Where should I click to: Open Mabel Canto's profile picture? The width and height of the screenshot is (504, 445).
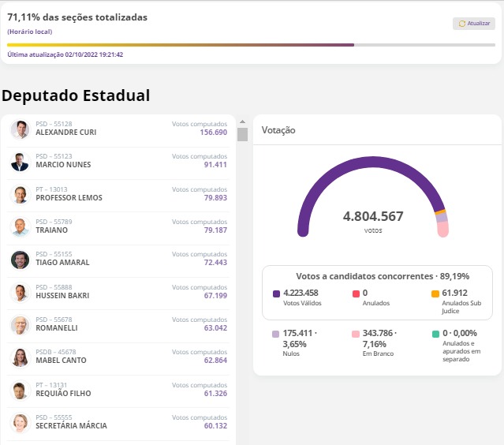point(20,357)
